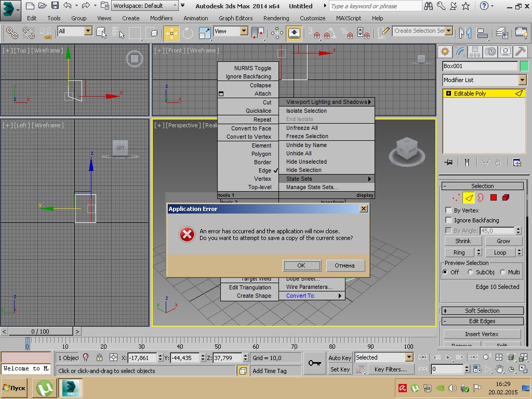Open the Rendering menu
532x399 pixels.
click(276, 18)
